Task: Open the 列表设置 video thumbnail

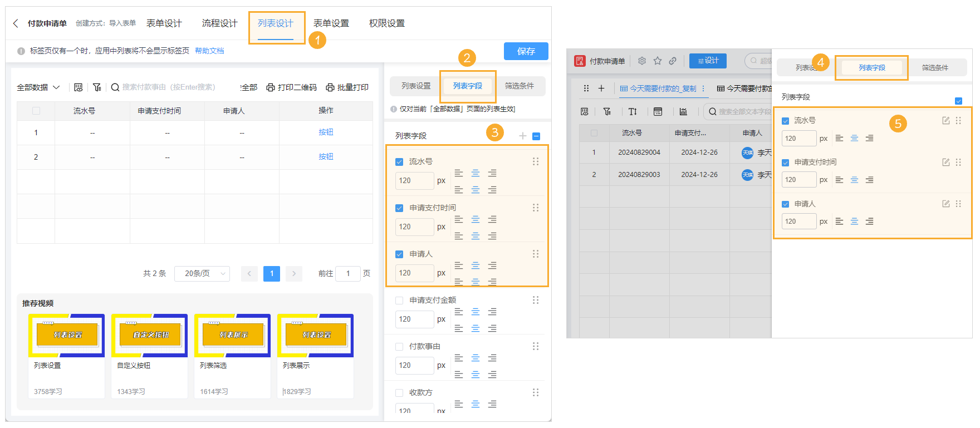Action: (67, 336)
